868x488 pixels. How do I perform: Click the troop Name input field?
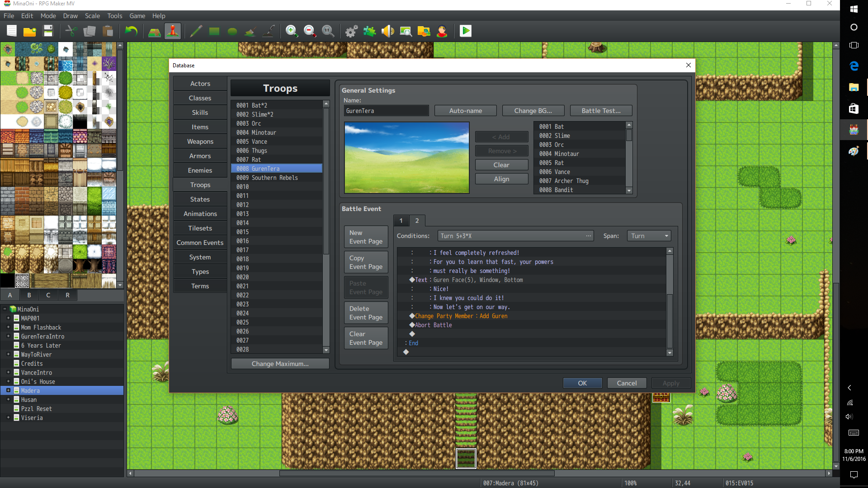[386, 111]
